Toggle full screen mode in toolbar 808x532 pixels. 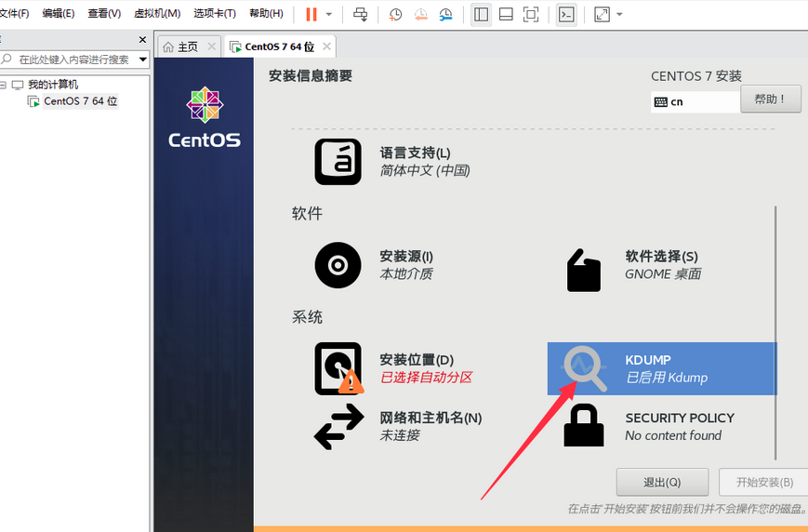(531, 14)
